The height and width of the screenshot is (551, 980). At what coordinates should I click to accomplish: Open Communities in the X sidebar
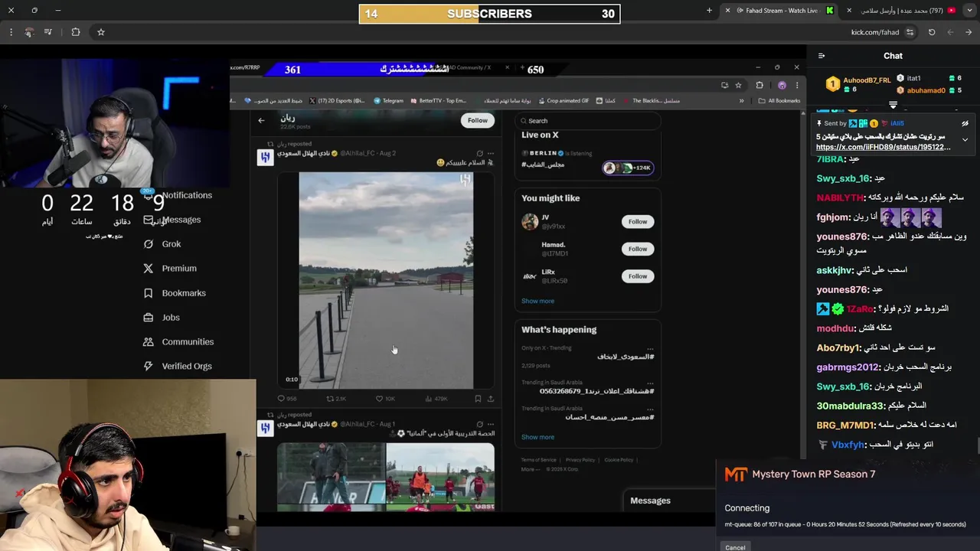coord(188,342)
